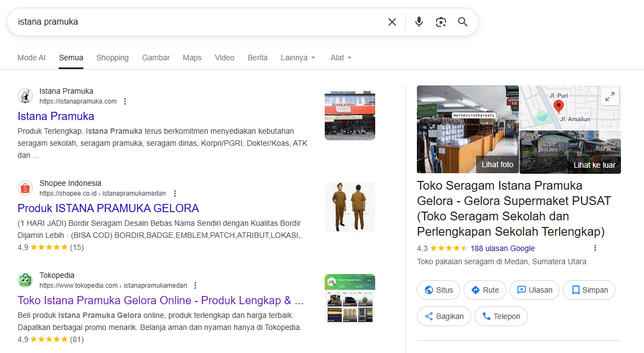Open three-dot menu for the Shopee result
Screen dimensions: 644x353
coord(175,193)
